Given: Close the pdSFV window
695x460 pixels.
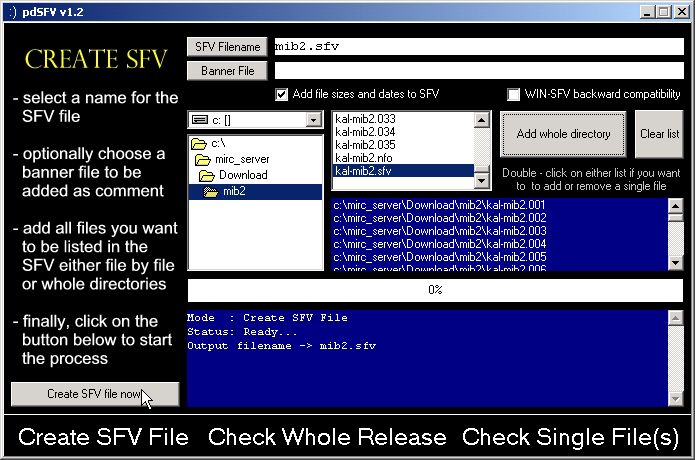Looking at the screenshot, I should tap(681, 12).
